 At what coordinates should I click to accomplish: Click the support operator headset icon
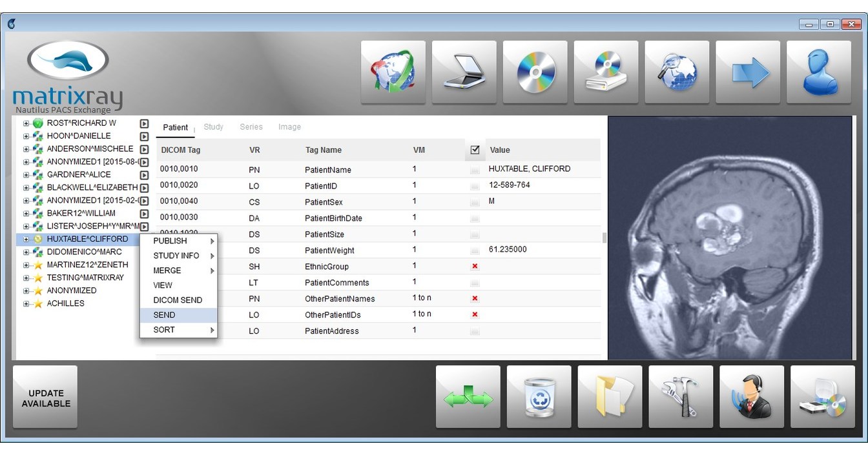click(x=752, y=396)
